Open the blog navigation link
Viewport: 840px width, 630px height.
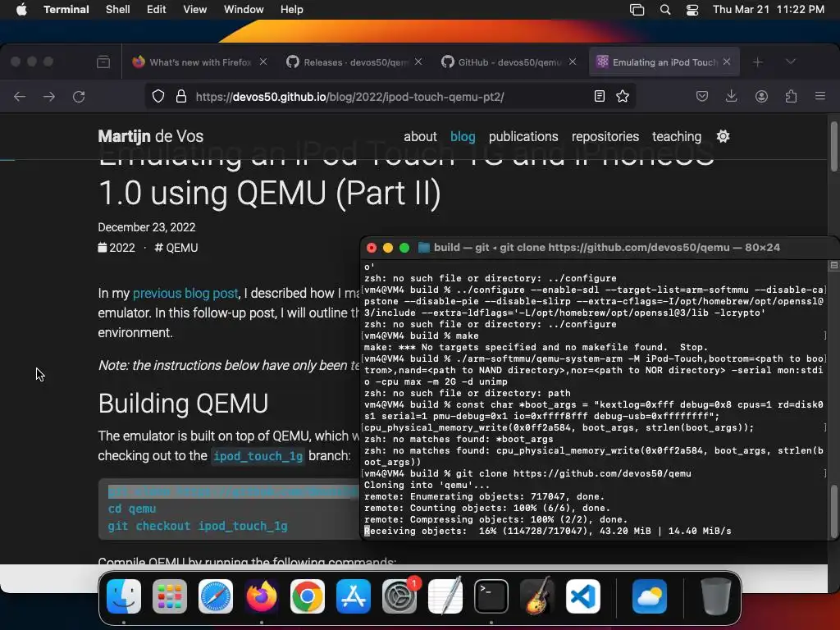[x=463, y=137]
